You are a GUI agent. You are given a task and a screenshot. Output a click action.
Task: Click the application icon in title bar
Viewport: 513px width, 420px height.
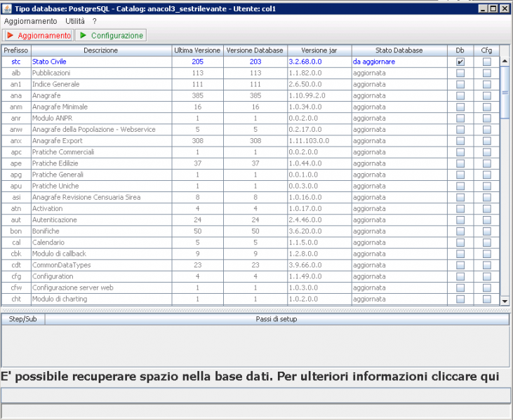click(x=6, y=8)
